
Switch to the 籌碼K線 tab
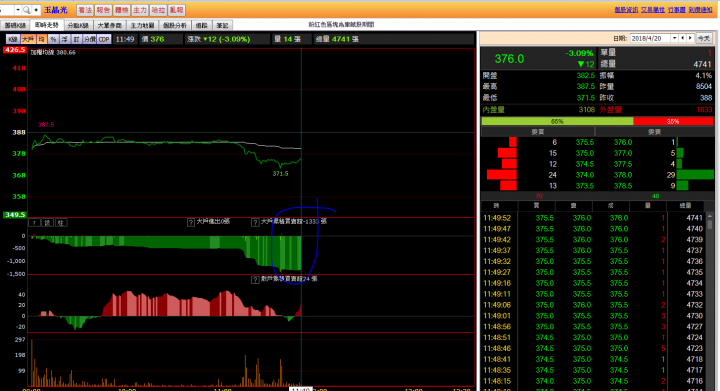coord(15,25)
